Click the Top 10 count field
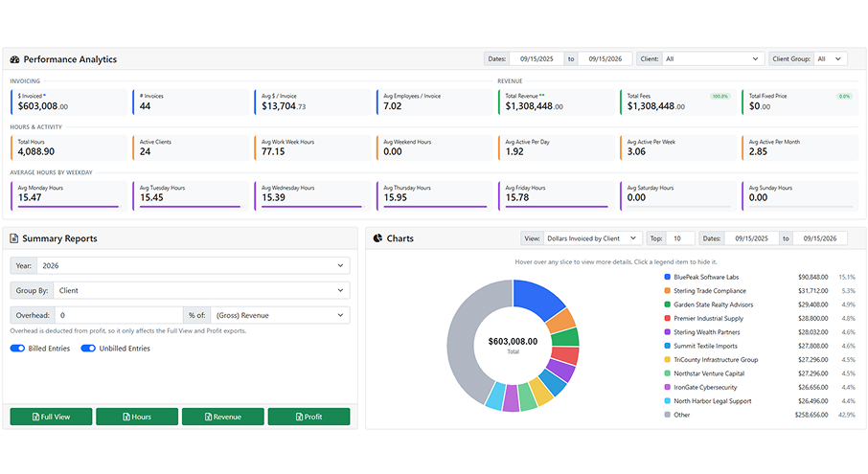This screenshot has height=474, width=868. pos(680,238)
